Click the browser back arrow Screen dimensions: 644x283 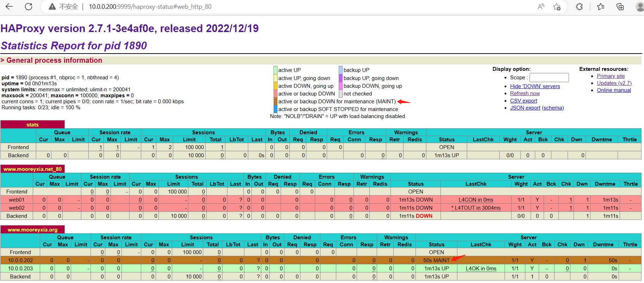pos(9,7)
